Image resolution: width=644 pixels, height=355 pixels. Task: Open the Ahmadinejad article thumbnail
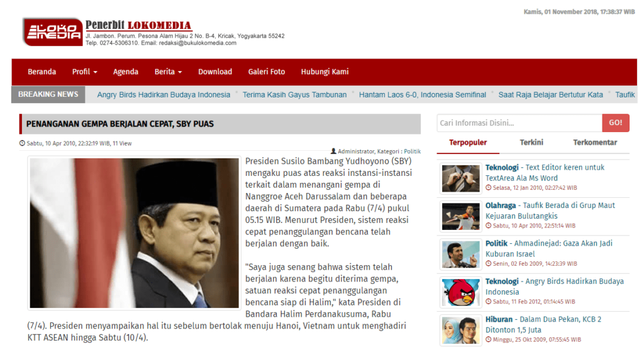coord(460,254)
